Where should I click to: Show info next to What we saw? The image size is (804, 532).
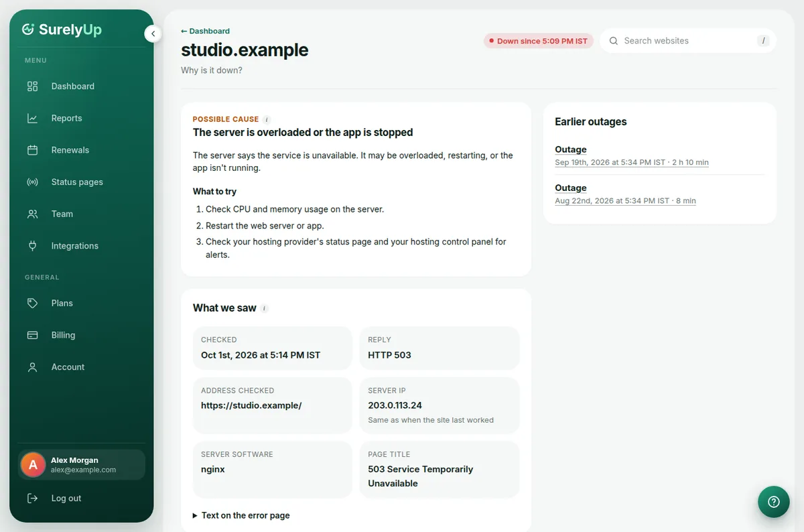click(x=265, y=308)
